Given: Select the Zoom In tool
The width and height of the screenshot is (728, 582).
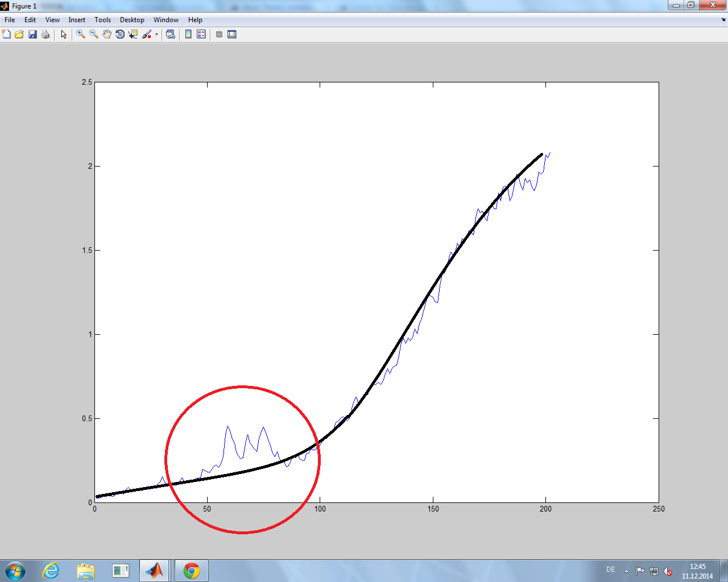Looking at the screenshot, I should (x=81, y=35).
